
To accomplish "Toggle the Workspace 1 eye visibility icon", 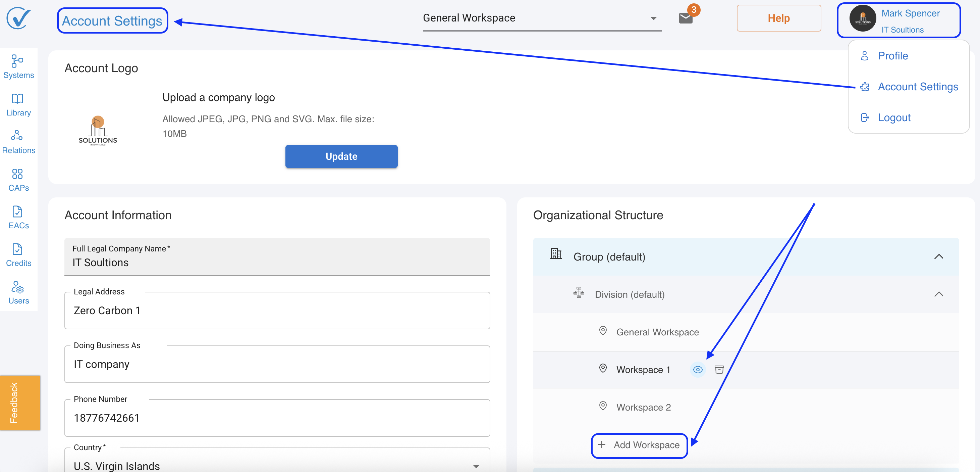I will [x=697, y=369].
